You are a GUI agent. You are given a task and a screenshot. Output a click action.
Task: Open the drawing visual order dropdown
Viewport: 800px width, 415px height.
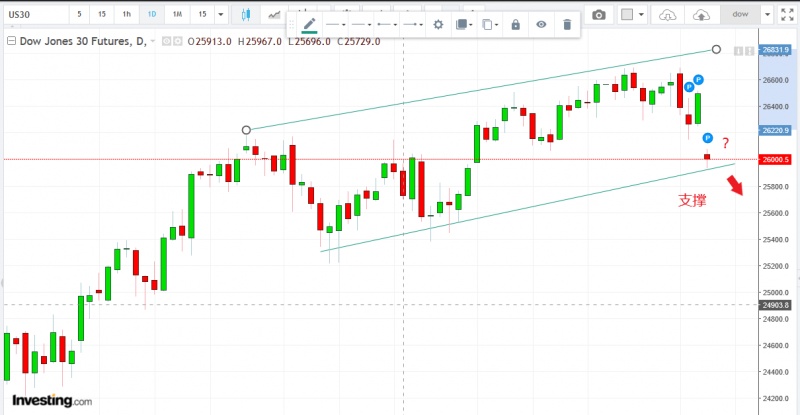[x=464, y=24]
